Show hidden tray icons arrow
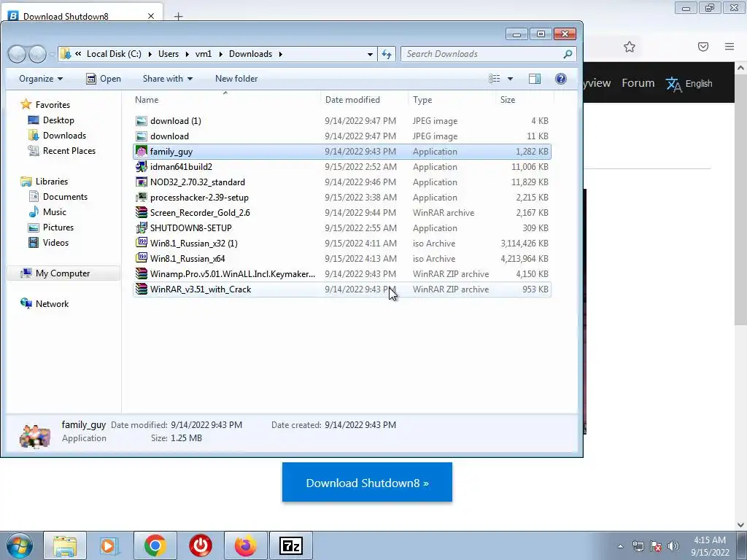 click(620, 546)
